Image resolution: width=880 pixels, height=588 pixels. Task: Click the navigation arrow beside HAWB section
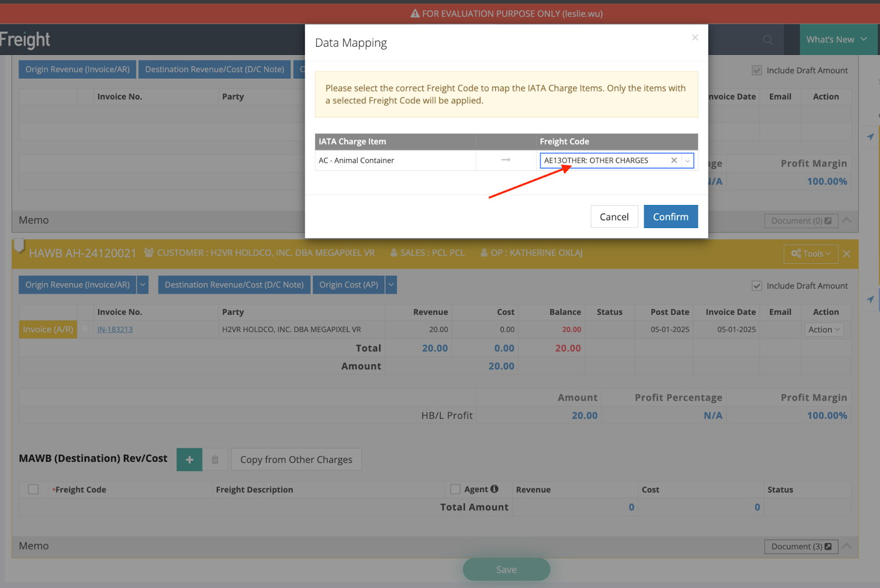click(x=870, y=299)
